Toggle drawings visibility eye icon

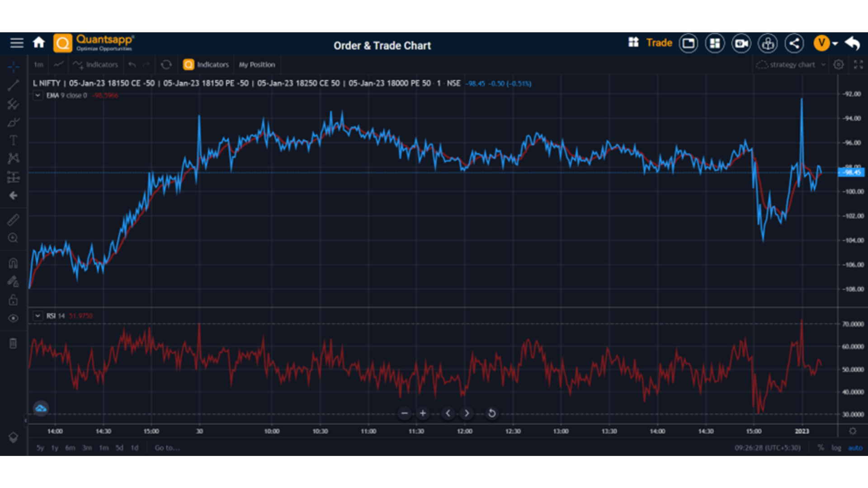pyautogui.click(x=13, y=318)
